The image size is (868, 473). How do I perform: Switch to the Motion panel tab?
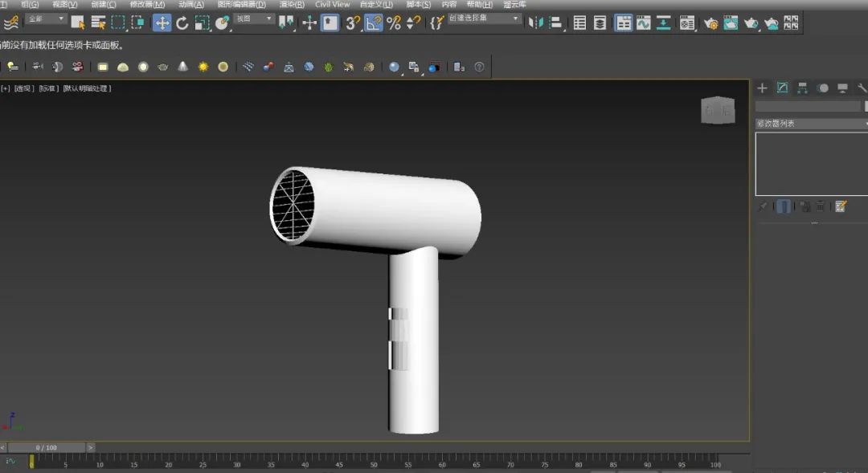point(823,88)
